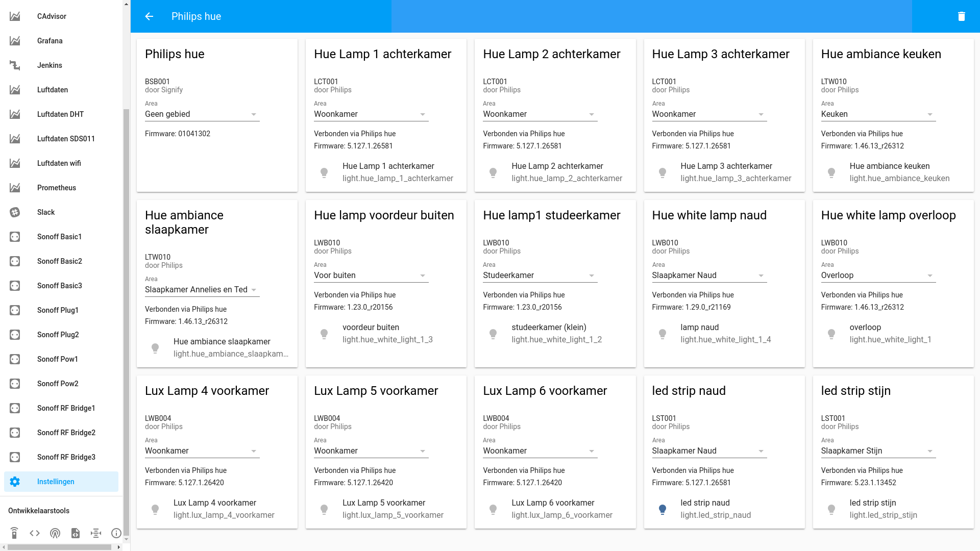Open the Events broadcast developer tool

(55, 533)
